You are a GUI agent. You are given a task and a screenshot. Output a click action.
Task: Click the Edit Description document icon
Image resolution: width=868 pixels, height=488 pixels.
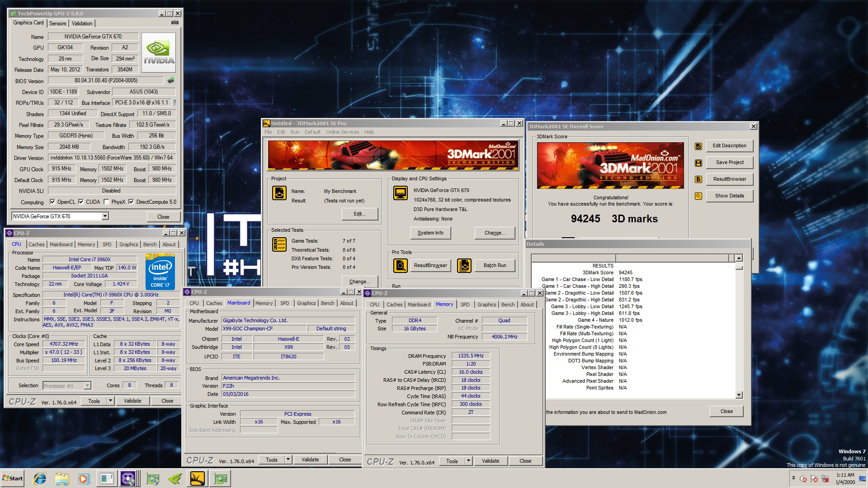pos(698,146)
